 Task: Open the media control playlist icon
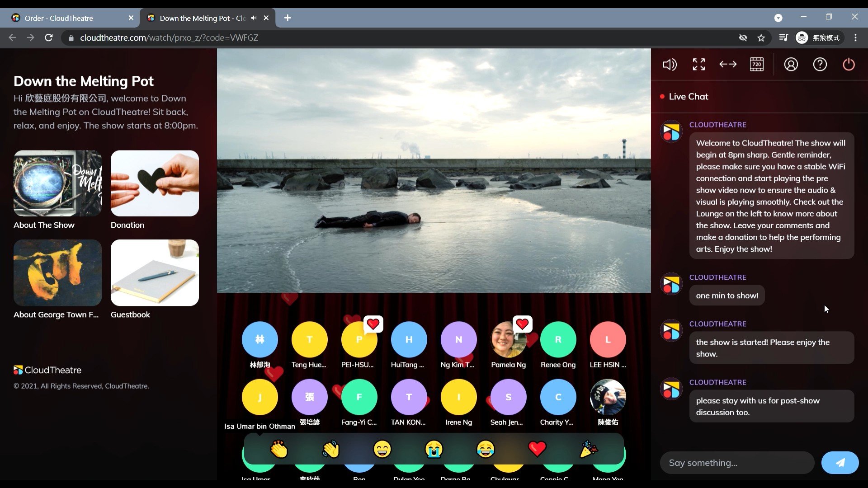click(783, 38)
